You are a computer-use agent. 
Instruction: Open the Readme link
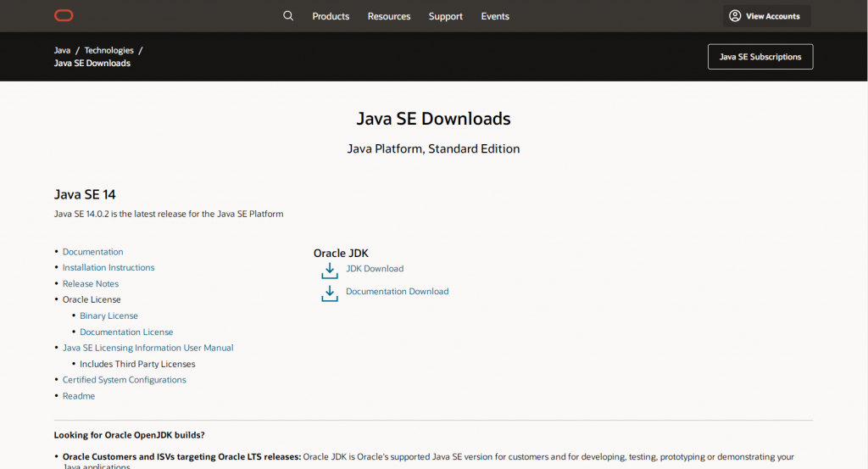pyautogui.click(x=79, y=396)
